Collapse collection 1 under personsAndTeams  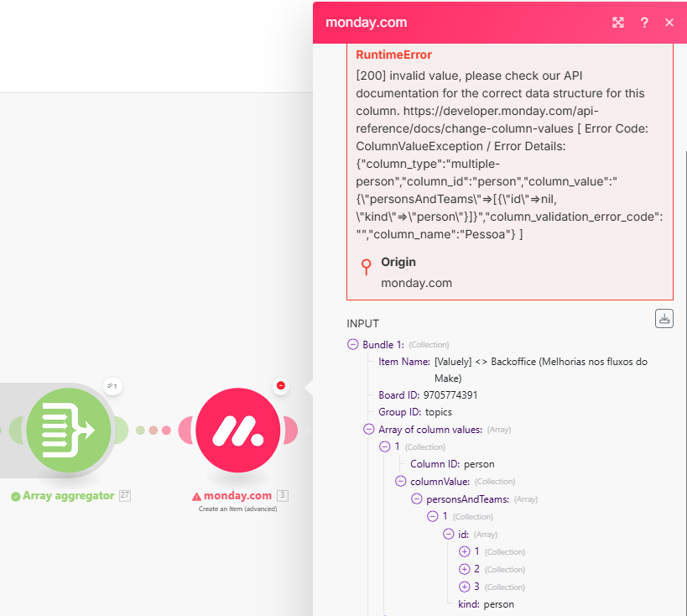point(433,516)
